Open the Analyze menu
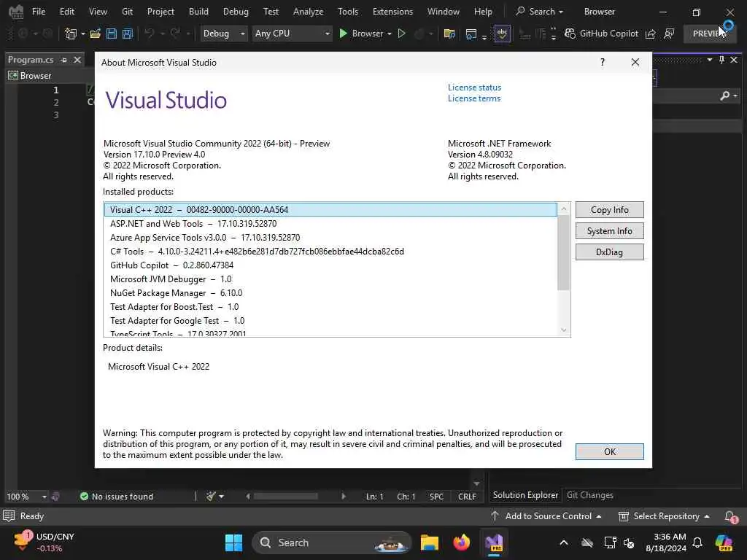 point(309,12)
